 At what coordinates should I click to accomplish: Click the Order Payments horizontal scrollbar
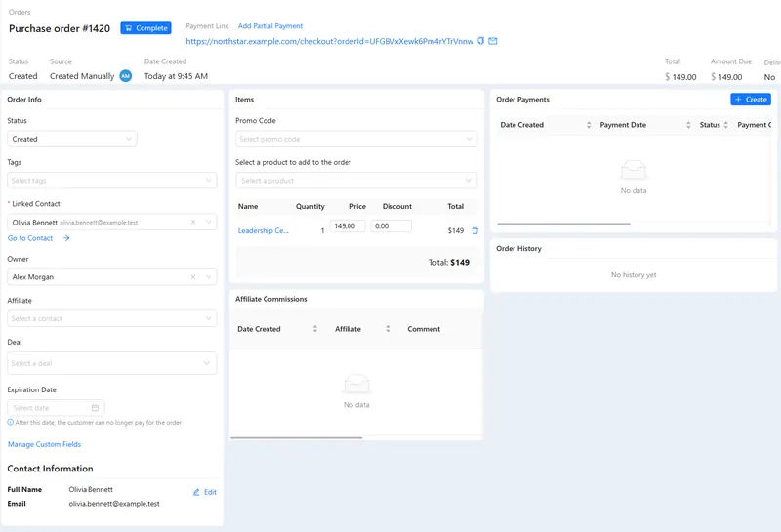[563, 224]
